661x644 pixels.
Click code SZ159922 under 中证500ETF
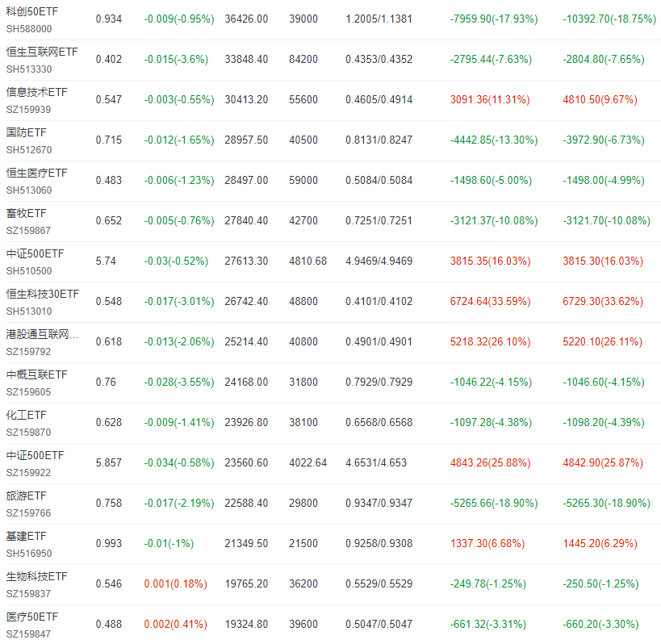(28, 473)
